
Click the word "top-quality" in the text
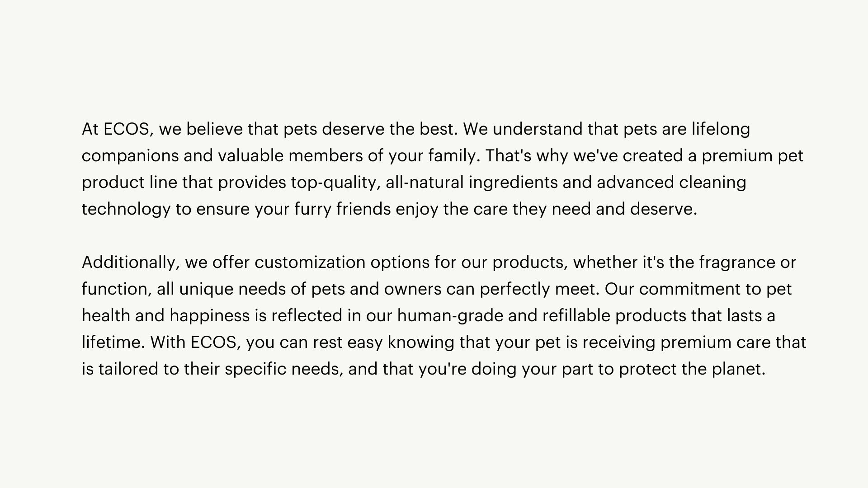point(334,183)
